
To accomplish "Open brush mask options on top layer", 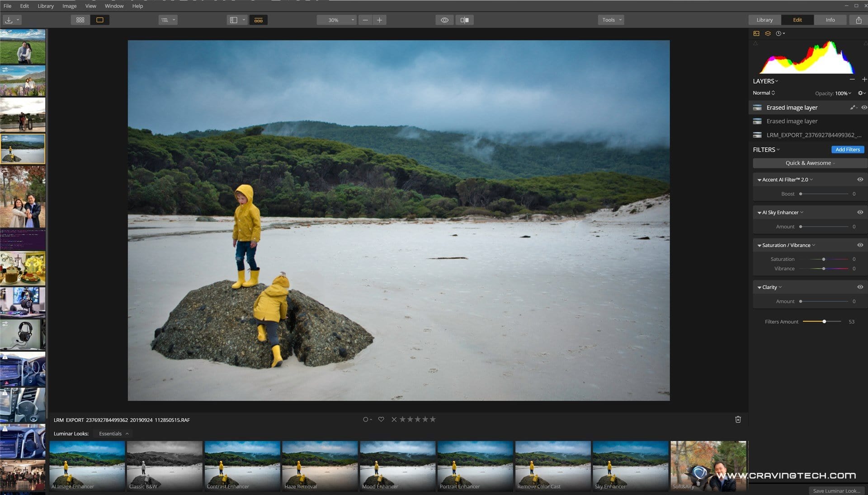I will 853,107.
